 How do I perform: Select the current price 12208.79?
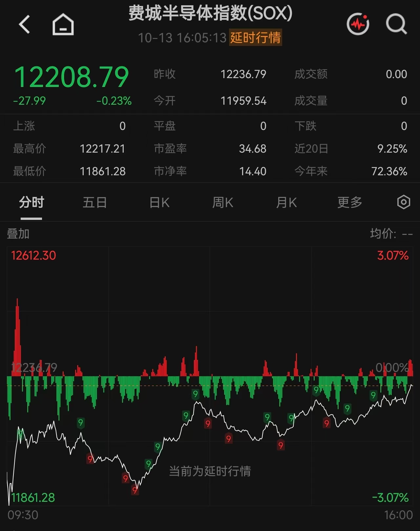pos(72,77)
